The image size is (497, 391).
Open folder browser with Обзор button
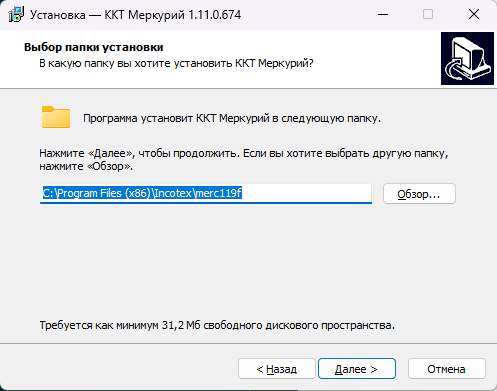pyautogui.click(x=419, y=194)
